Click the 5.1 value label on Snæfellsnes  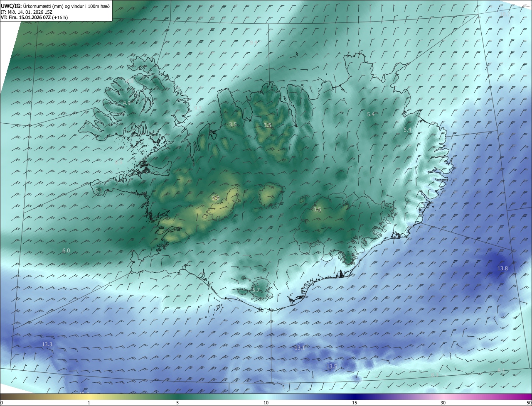point(98,191)
